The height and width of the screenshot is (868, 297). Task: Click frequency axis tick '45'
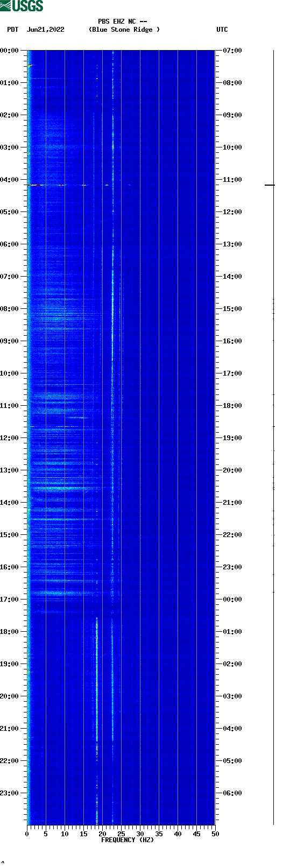pyautogui.click(x=196, y=834)
